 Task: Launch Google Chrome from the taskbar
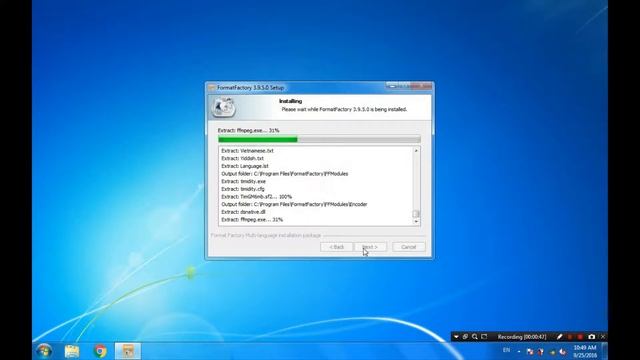tap(100, 351)
